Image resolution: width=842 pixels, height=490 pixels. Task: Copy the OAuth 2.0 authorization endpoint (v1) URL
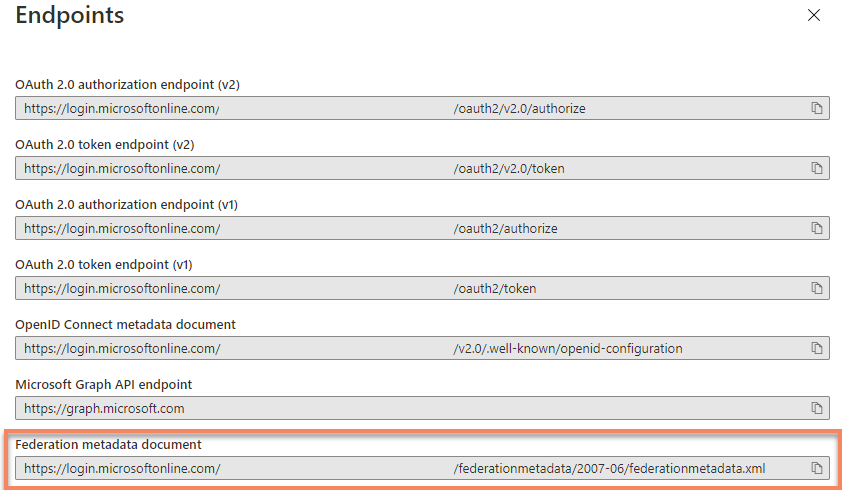point(816,228)
